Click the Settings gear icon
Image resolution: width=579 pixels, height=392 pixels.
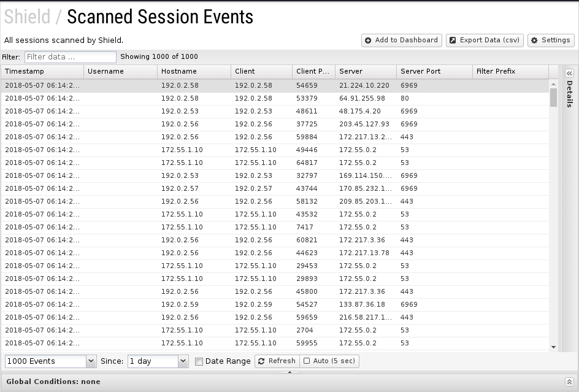(534, 40)
